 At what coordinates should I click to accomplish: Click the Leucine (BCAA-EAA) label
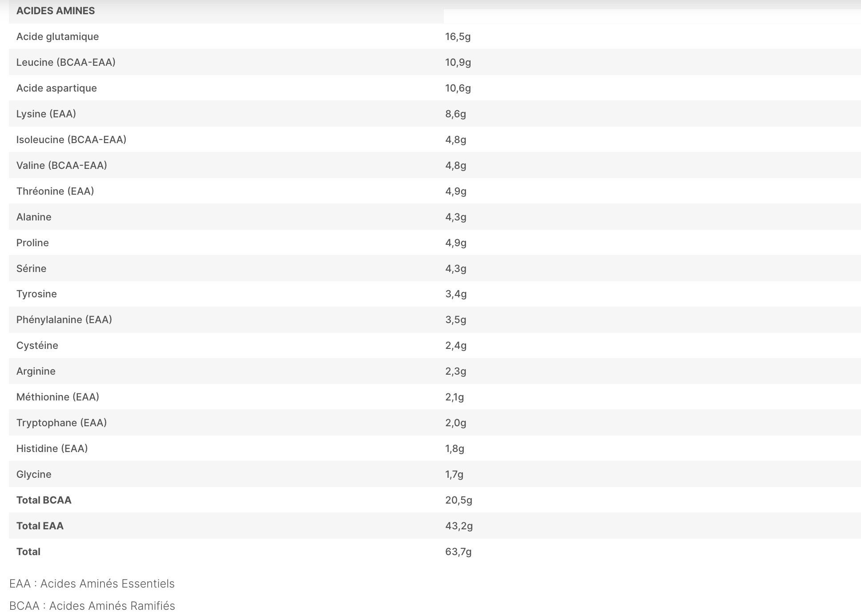(x=66, y=62)
